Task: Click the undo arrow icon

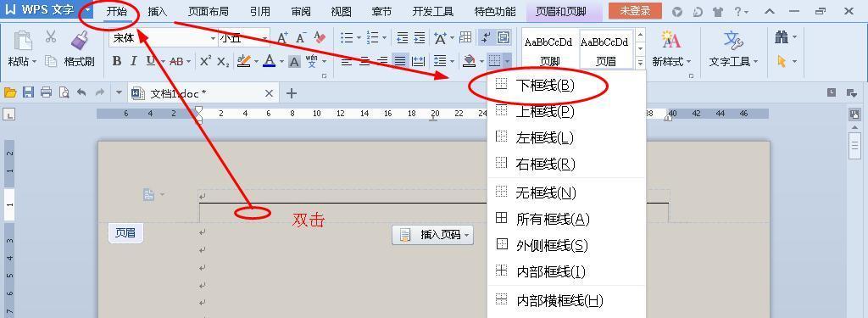Action: click(81, 93)
